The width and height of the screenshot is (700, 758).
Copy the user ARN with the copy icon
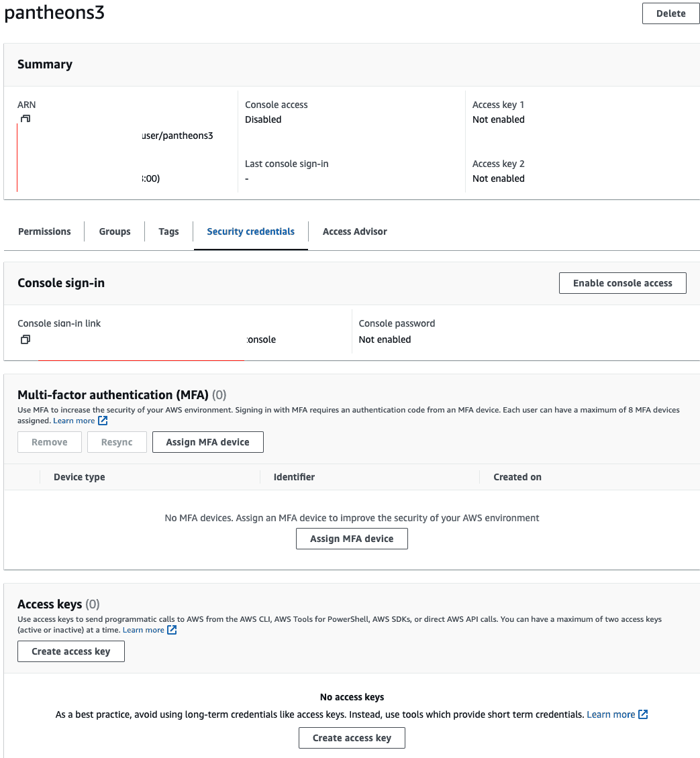pos(26,119)
